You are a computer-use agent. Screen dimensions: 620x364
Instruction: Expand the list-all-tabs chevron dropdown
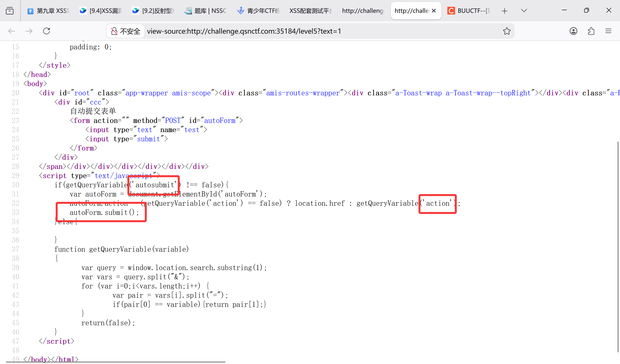pos(524,11)
